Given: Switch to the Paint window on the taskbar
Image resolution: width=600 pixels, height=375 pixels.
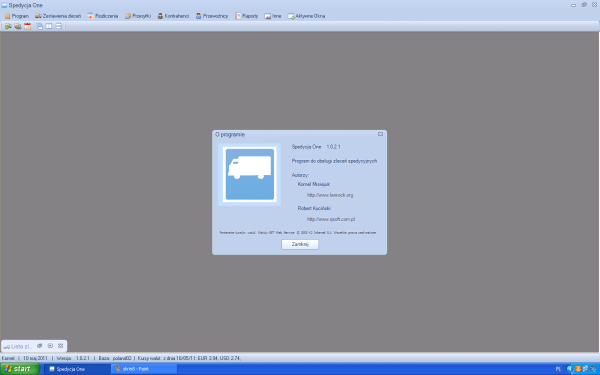Looking at the screenshot, I should pyautogui.click(x=144, y=369).
